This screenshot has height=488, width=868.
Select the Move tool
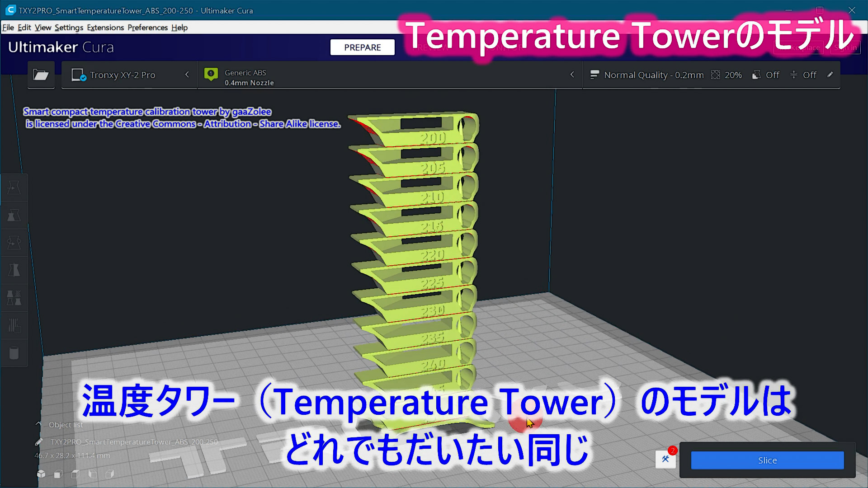point(14,188)
